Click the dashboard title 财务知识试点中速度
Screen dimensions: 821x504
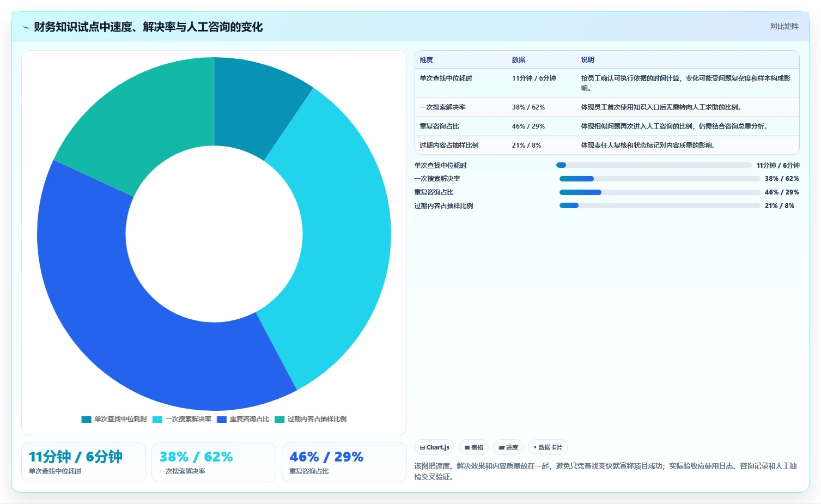148,27
